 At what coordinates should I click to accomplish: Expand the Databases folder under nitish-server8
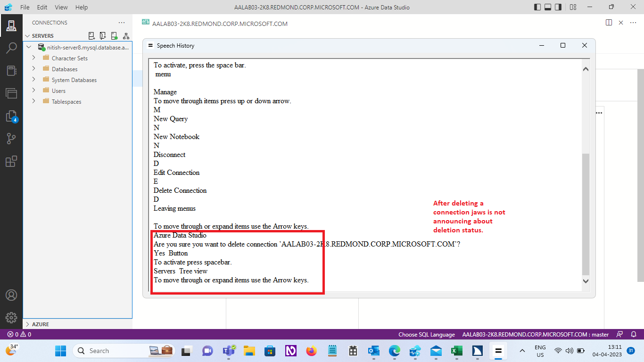point(33,68)
